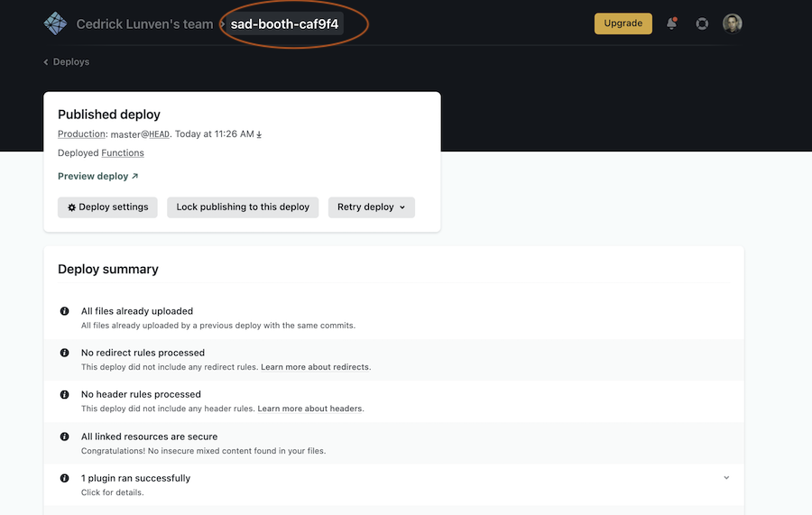The image size is (812, 515).
Task: Open the notifications bell
Action: coord(671,23)
